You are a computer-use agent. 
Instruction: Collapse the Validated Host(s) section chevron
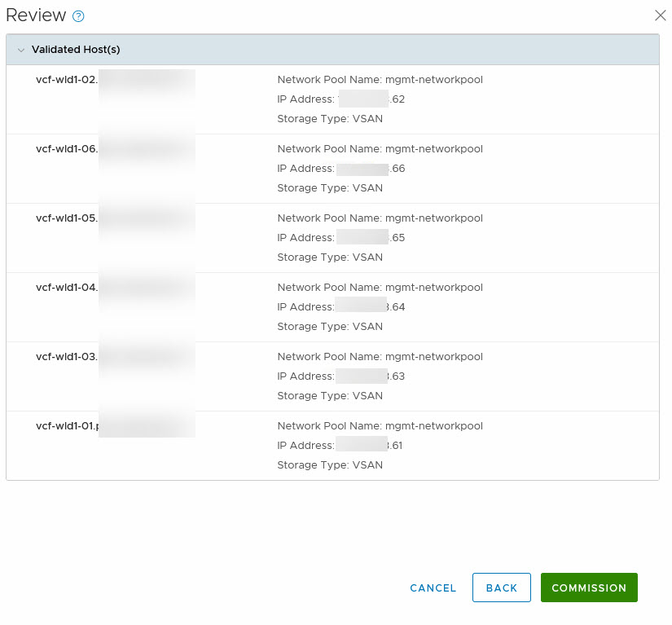pyautogui.click(x=21, y=50)
